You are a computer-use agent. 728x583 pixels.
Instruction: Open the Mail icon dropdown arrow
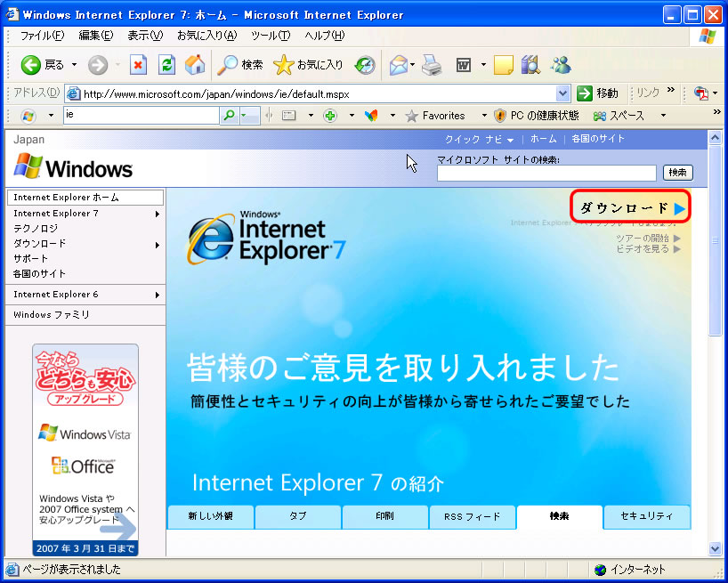point(413,65)
